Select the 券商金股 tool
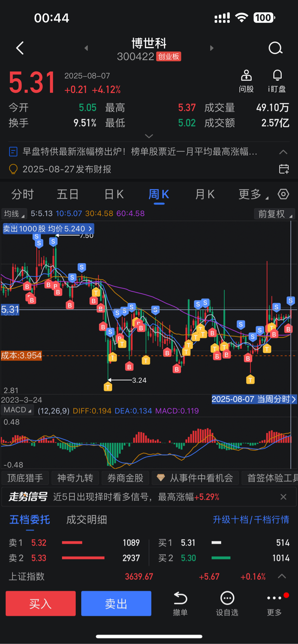Viewport: 298px width, 644px height. tap(125, 478)
